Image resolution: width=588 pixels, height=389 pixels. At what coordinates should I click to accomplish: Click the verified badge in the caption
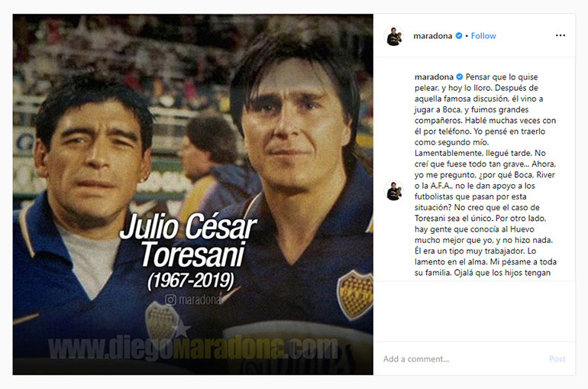pyautogui.click(x=460, y=77)
